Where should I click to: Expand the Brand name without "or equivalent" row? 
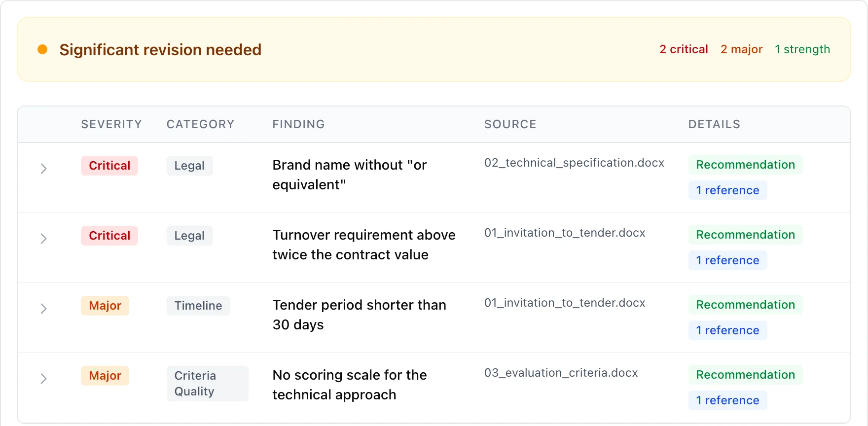click(x=43, y=169)
